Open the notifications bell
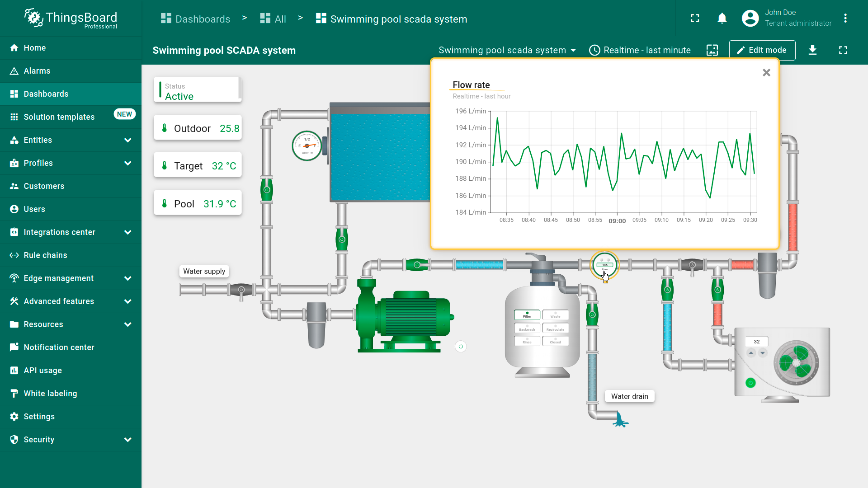Viewport: 868px width, 488px height. point(722,19)
